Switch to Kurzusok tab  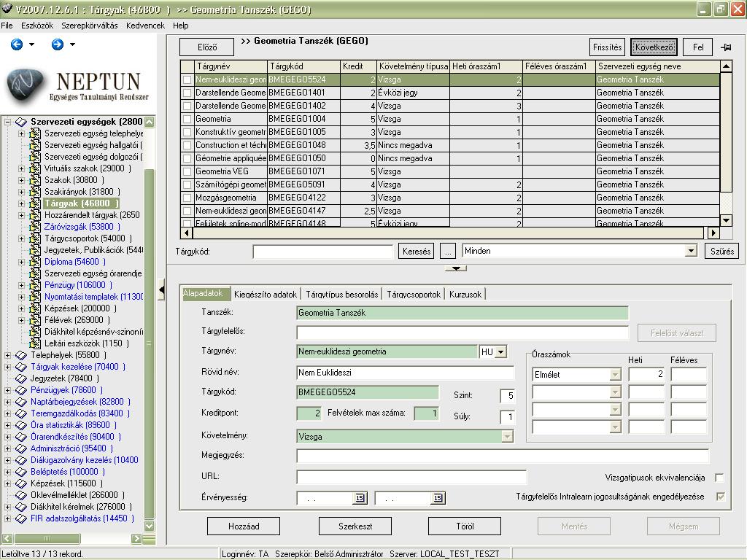465,295
